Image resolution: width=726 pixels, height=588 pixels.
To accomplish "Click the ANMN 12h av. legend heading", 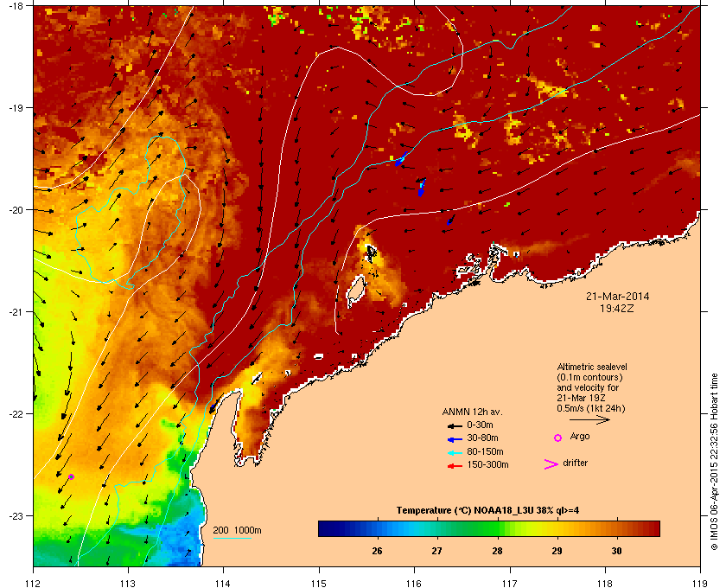I will click(x=472, y=412).
